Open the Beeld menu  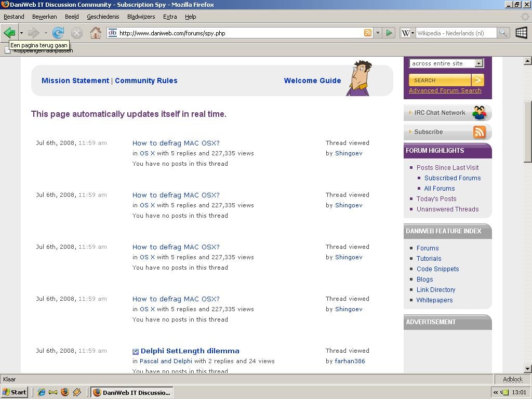72,17
